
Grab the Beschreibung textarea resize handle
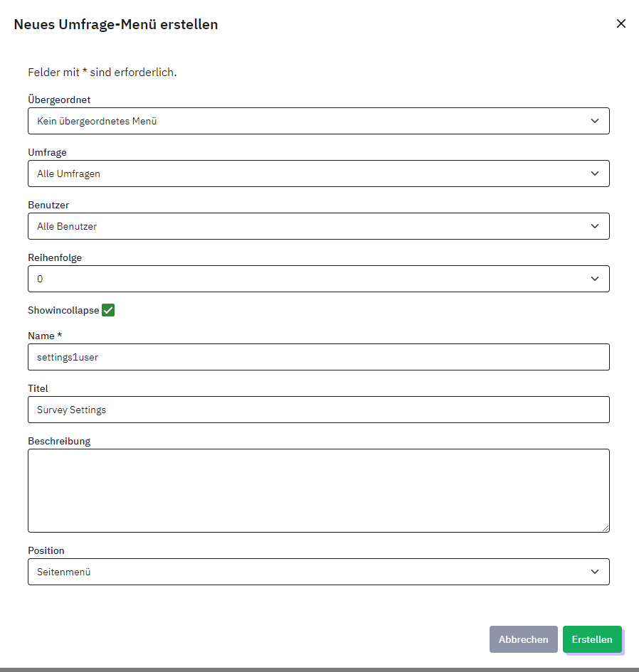tap(606, 528)
